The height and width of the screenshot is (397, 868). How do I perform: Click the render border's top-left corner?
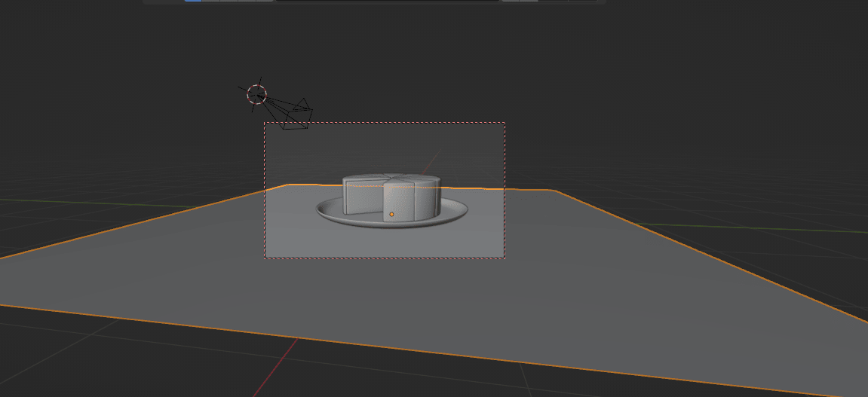coord(265,123)
